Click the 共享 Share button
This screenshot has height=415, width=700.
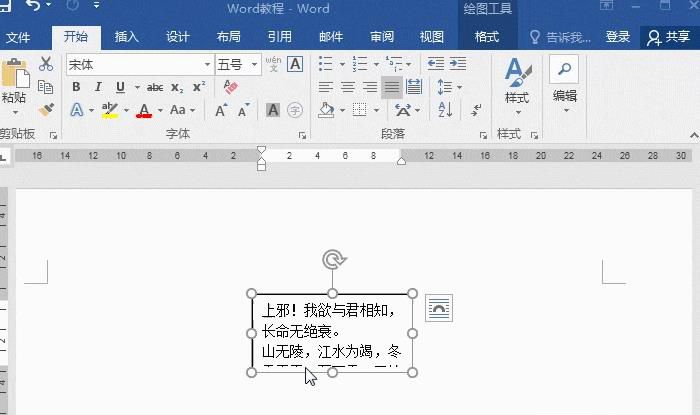(669, 37)
